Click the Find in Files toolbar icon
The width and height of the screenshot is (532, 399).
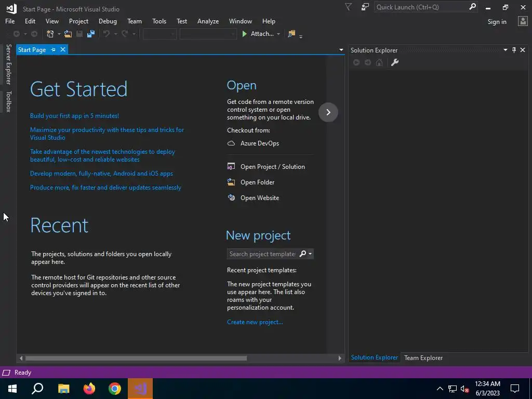coord(291,34)
